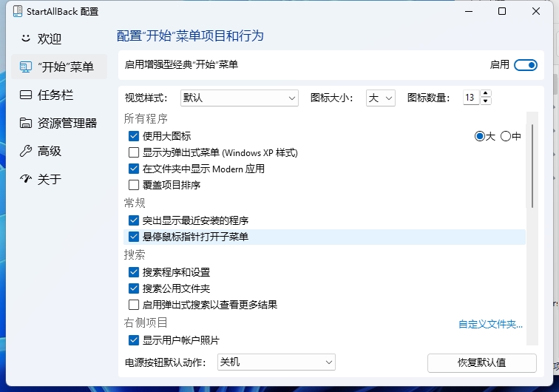This screenshot has width=559, height=392.
Task: Click the 配置"开始"菜单项目和行为 title
Action: click(190, 36)
